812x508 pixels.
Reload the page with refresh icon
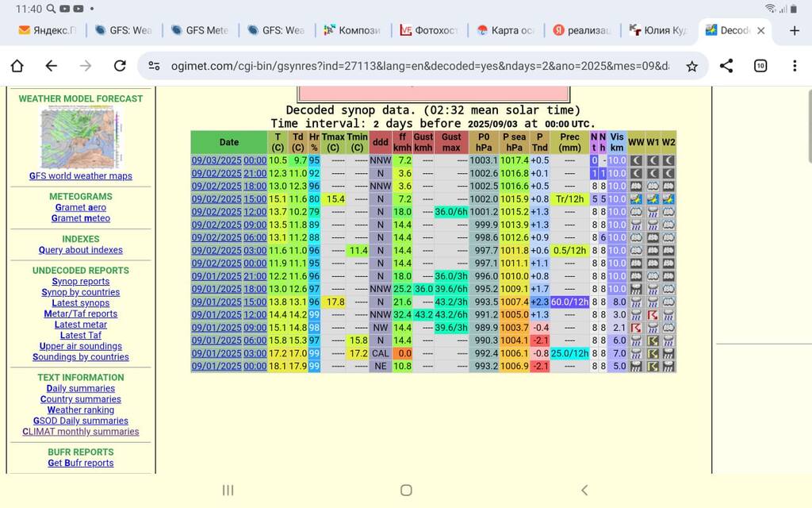[x=120, y=66]
